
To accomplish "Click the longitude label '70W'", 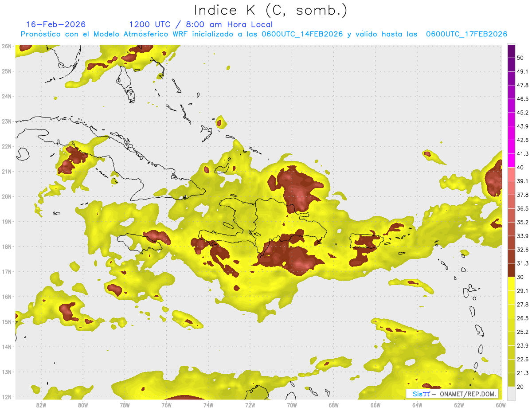I will pyautogui.click(x=292, y=405).
